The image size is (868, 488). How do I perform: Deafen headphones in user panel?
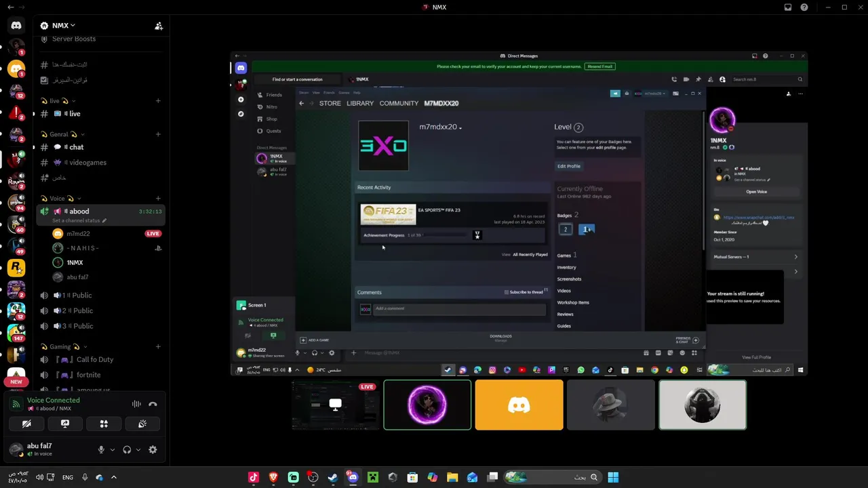tap(127, 450)
